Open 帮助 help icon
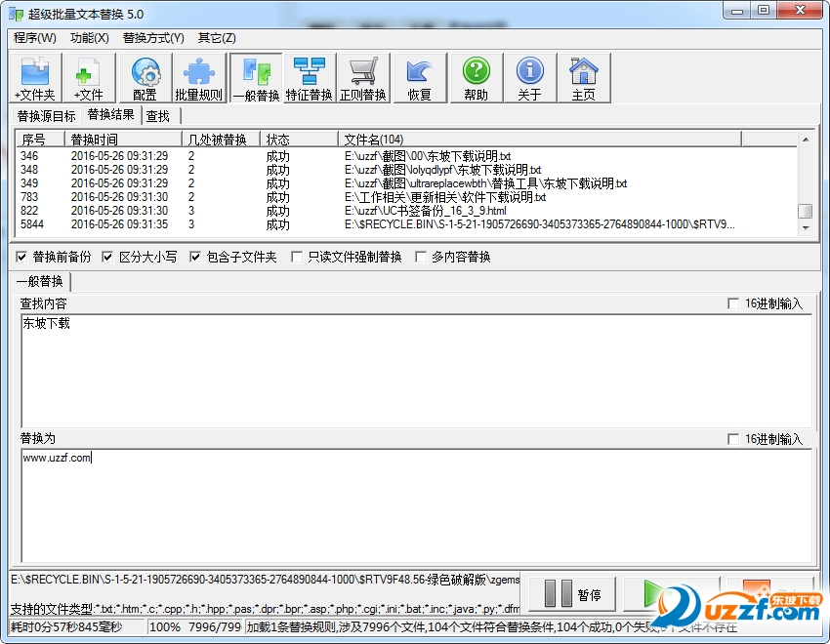 [x=476, y=78]
